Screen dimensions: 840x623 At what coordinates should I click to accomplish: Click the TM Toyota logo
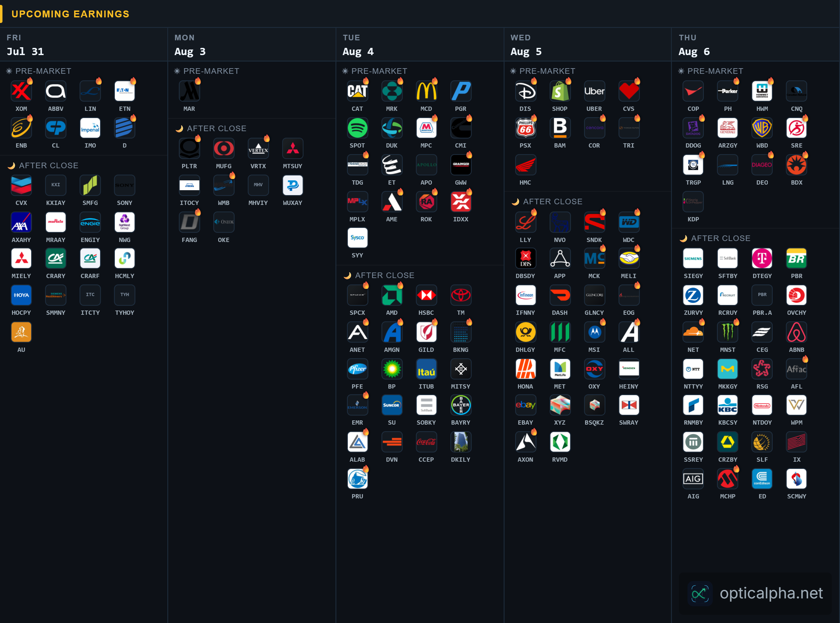(x=461, y=295)
